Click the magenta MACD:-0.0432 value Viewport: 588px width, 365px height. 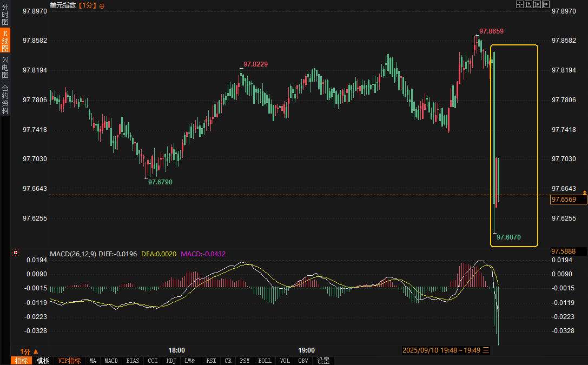coord(203,254)
